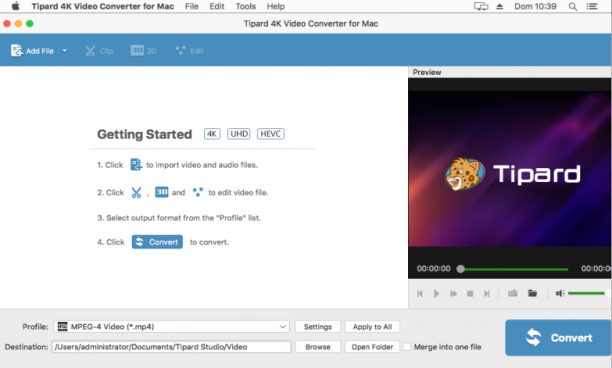Screen dimensions: 612x368
Task: Open Spotlight search in menu bar
Action: (573, 6)
